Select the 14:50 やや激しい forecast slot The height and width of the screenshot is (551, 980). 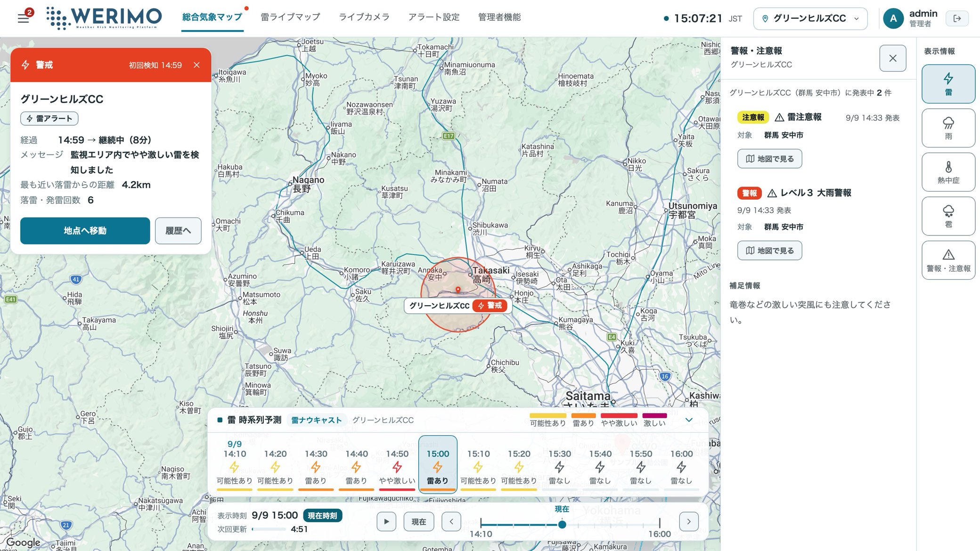(x=397, y=464)
